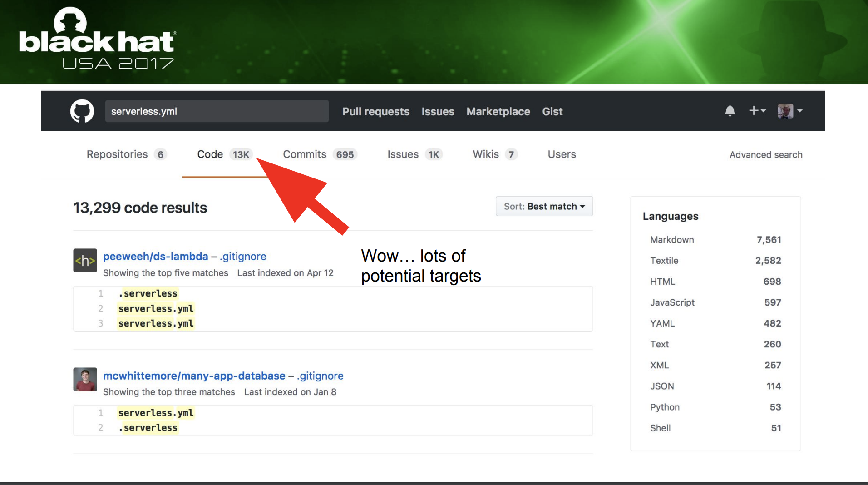
Task: Click the Markdown count 7,561
Action: point(769,240)
